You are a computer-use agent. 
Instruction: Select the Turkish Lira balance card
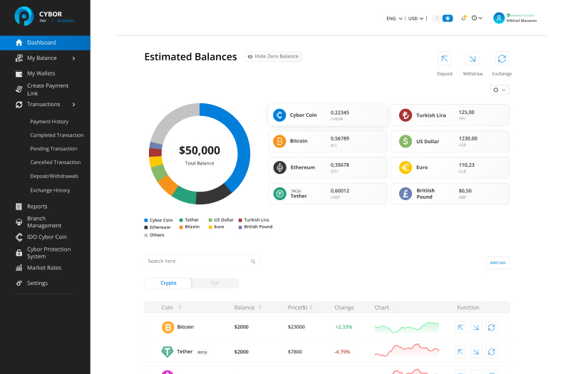[x=450, y=115]
